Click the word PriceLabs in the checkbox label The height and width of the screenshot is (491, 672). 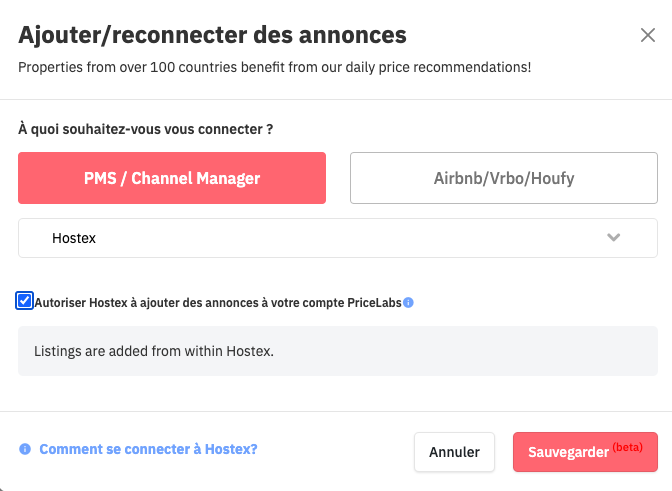(374, 301)
